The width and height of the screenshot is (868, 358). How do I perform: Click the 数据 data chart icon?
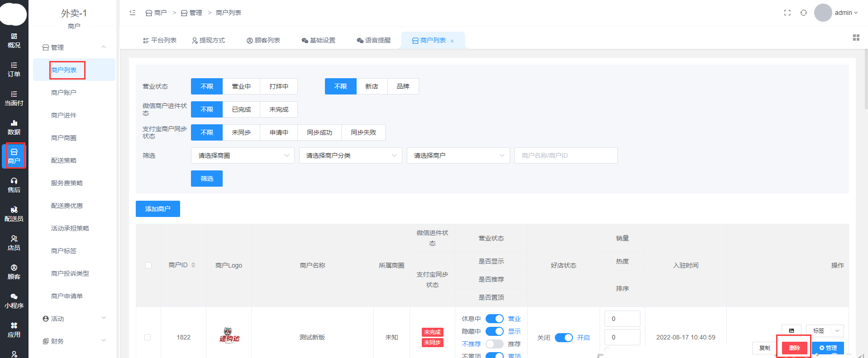click(14, 127)
